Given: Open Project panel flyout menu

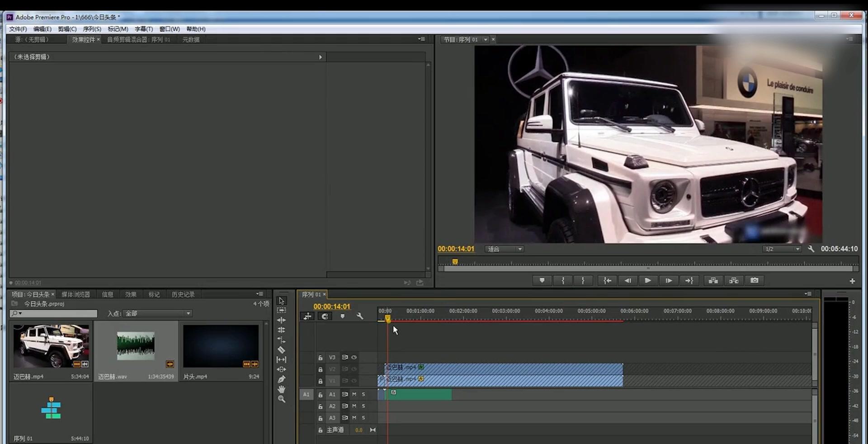Looking at the screenshot, I should pos(259,294).
